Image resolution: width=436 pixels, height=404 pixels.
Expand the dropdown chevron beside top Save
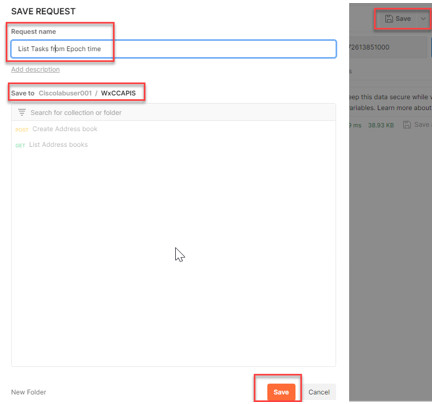coord(423,19)
